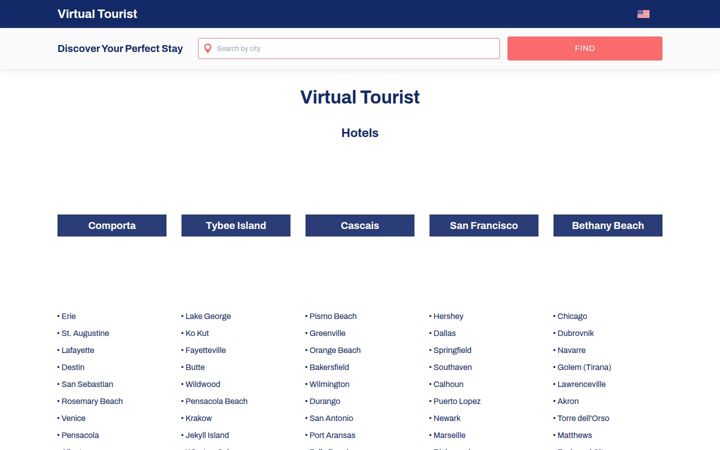Visit the Puerto Lopez link

457,401
